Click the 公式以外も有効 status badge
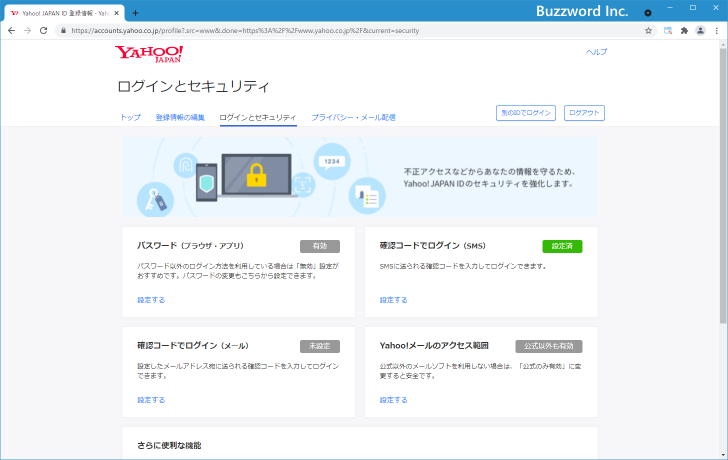This screenshot has width=728, height=460. point(549,346)
